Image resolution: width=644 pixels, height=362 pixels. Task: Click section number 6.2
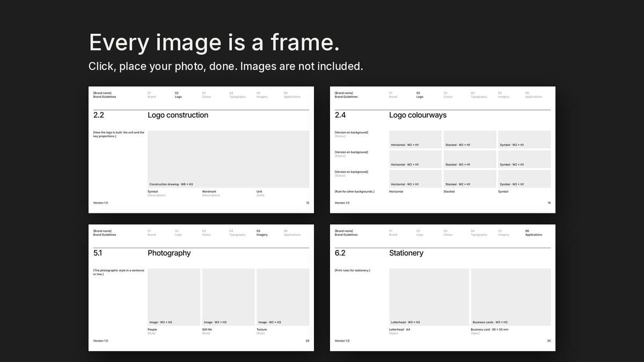340,253
